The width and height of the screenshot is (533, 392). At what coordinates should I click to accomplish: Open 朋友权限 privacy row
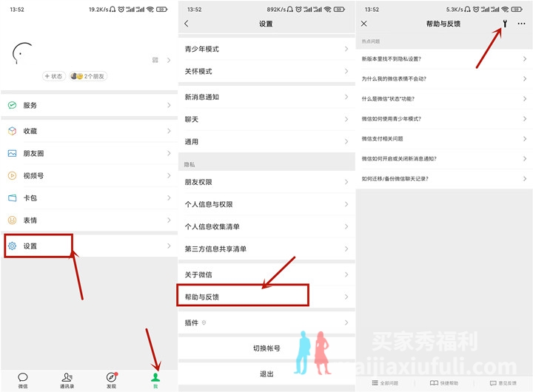tap(266, 182)
